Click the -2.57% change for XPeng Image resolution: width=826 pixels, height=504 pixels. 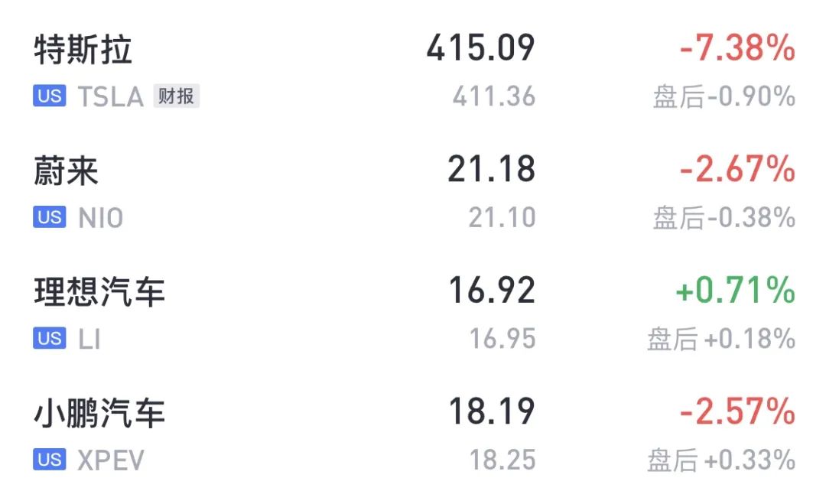[x=737, y=411]
